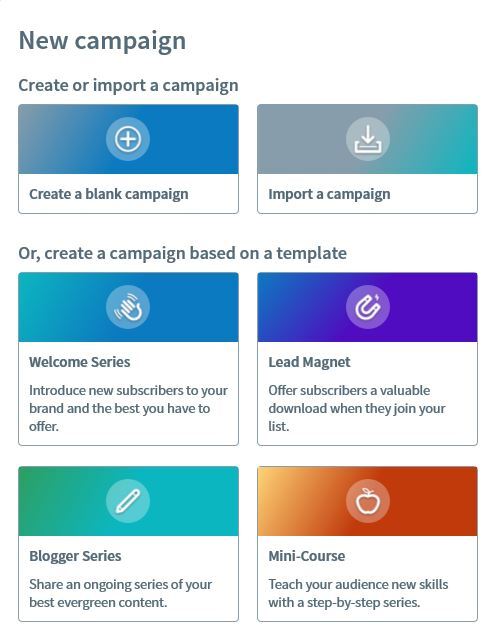Open 'Create a blank campaign' label
Image resolution: width=493 pixels, height=636 pixels.
[109, 194]
